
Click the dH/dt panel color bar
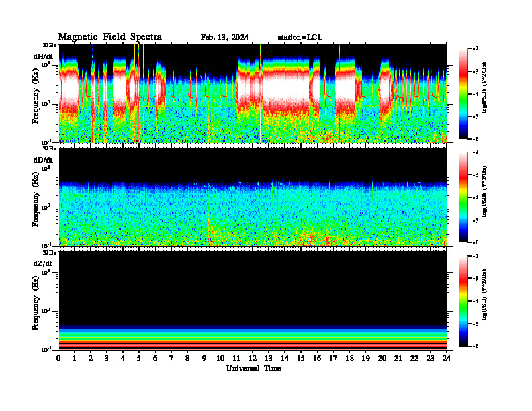pyautogui.click(x=463, y=93)
